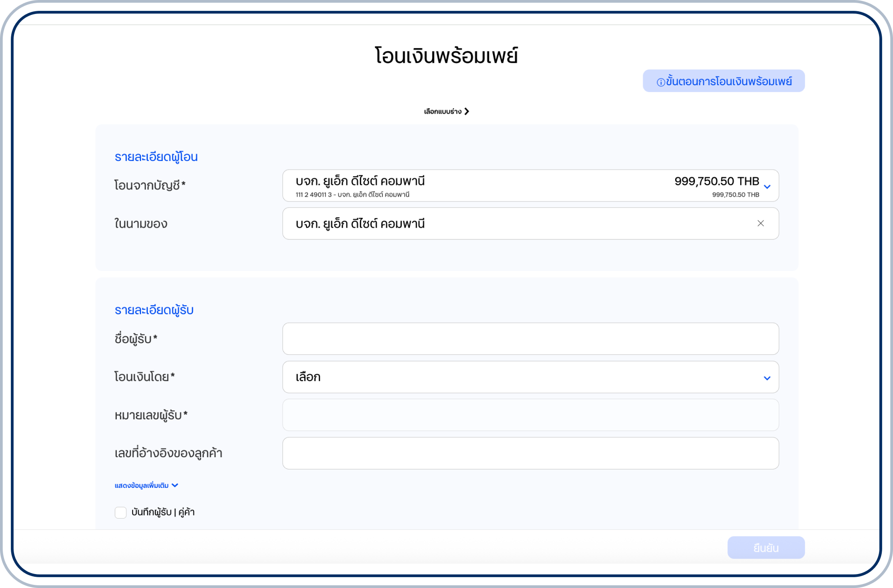The width and height of the screenshot is (893, 588).
Task: Click the info icon beside ขั้นตอนการโอนเงินพร้อมเพย์
Action: [660, 82]
